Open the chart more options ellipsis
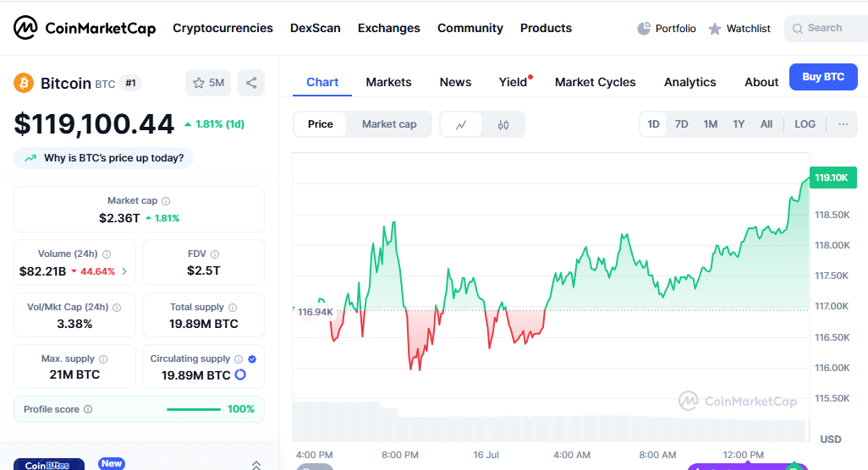 843,124
